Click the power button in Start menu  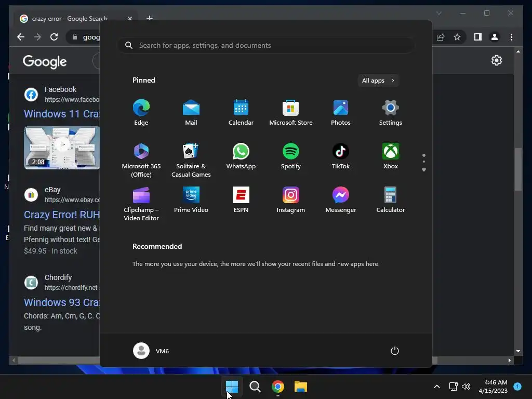coord(395,351)
